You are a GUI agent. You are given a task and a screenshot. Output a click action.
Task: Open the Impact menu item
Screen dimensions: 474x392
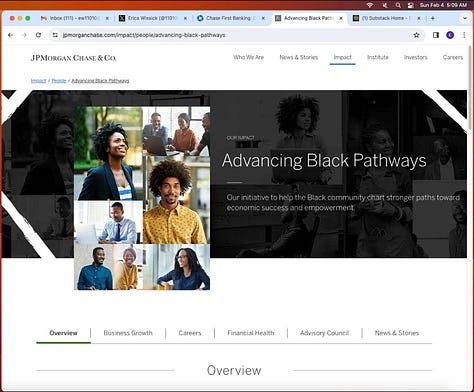pyautogui.click(x=343, y=57)
